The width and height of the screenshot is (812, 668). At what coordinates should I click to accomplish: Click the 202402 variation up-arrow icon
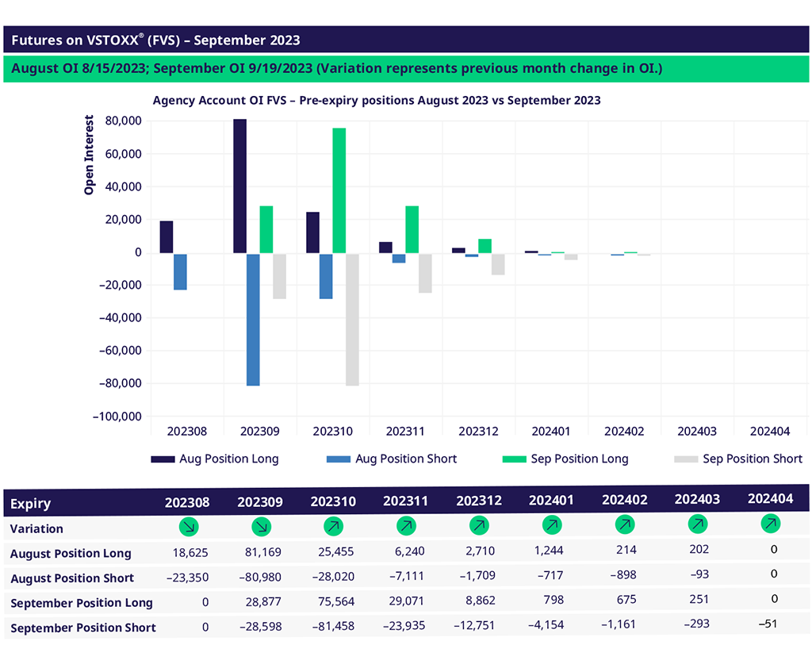pos(625,524)
